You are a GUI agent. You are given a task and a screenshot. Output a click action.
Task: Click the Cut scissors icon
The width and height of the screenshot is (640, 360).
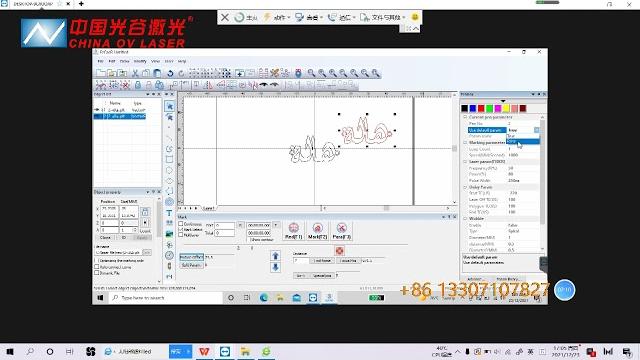135,73
